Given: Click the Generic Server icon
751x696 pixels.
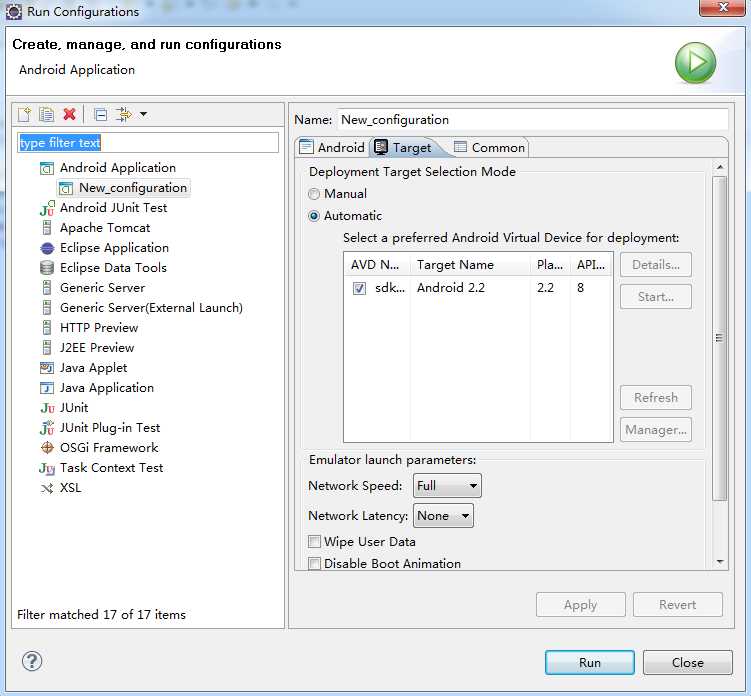Looking at the screenshot, I should click(46, 288).
